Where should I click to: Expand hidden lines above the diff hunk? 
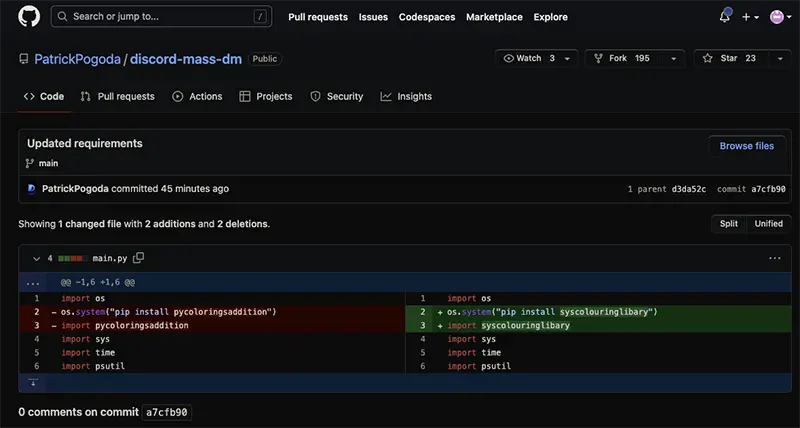[33, 282]
